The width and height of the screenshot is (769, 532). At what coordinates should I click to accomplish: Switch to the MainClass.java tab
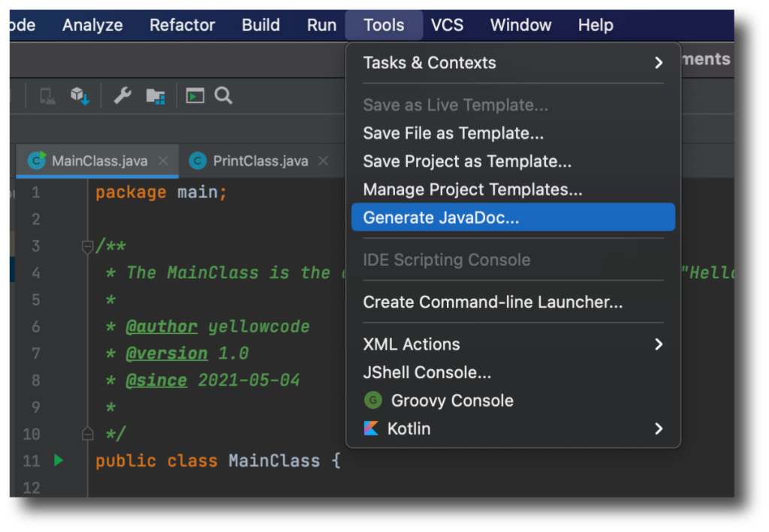pyautogui.click(x=97, y=161)
